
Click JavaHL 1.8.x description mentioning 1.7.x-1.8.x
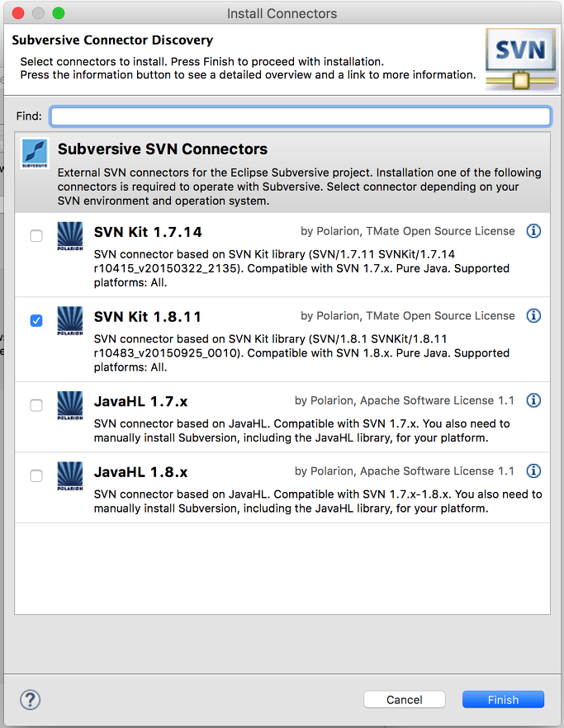(x=318, y=501)
